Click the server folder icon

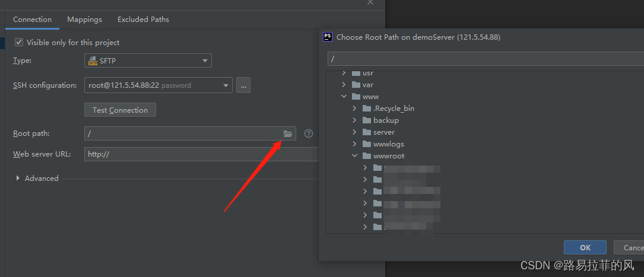click(367, 132)
